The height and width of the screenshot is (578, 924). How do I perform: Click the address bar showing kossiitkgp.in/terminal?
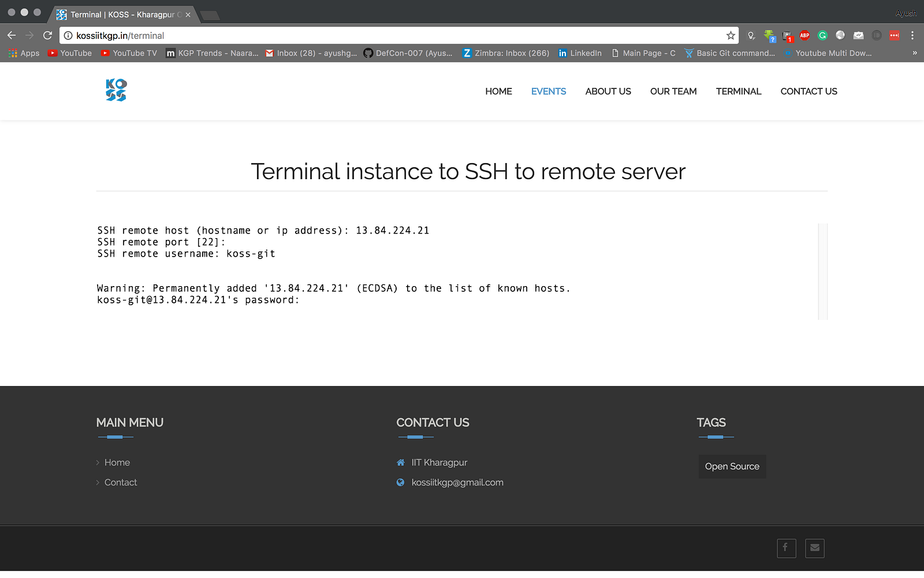[398, 35]
